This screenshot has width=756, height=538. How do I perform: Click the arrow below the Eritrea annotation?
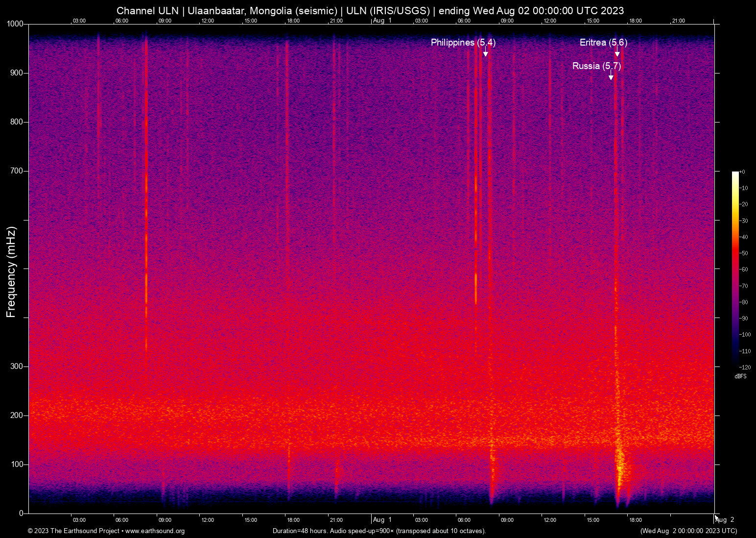pos(617,53)
